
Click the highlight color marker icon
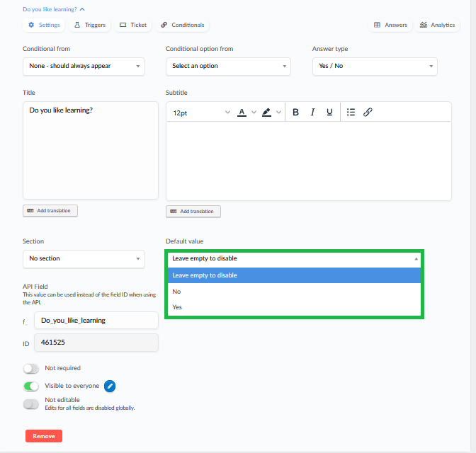click(266, 113)
